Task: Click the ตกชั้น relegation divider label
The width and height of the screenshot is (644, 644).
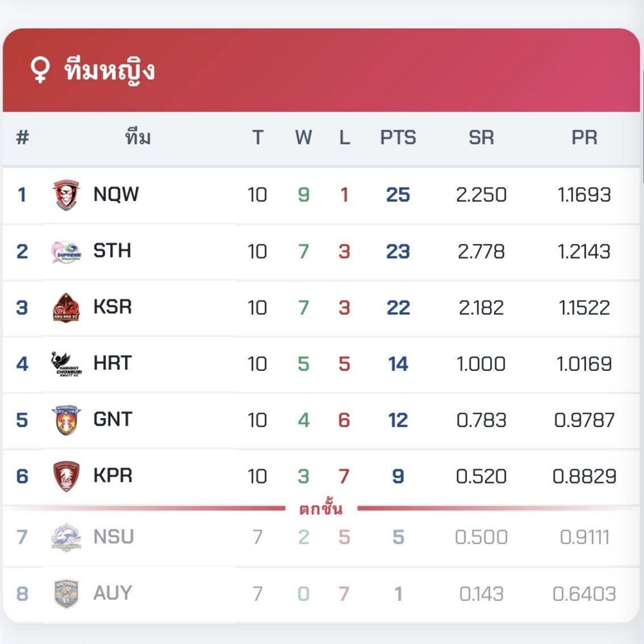Action: pyautogui.click(x=321, y=509)
